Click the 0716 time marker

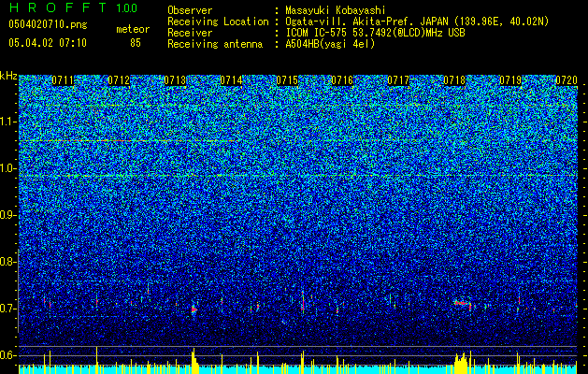[x=342, y=80]
